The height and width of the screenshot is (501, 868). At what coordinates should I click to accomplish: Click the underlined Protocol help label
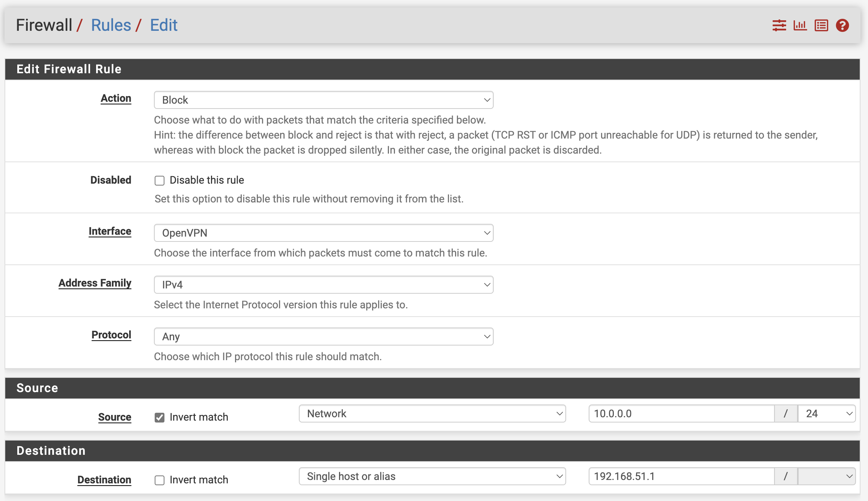111,335
